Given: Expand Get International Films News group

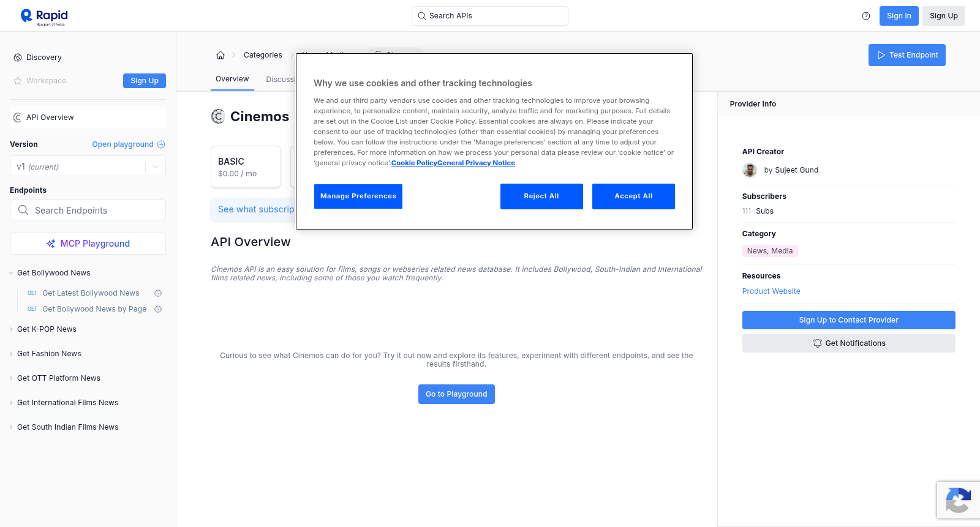Looking at the screenshot, I should pos(11,403).
